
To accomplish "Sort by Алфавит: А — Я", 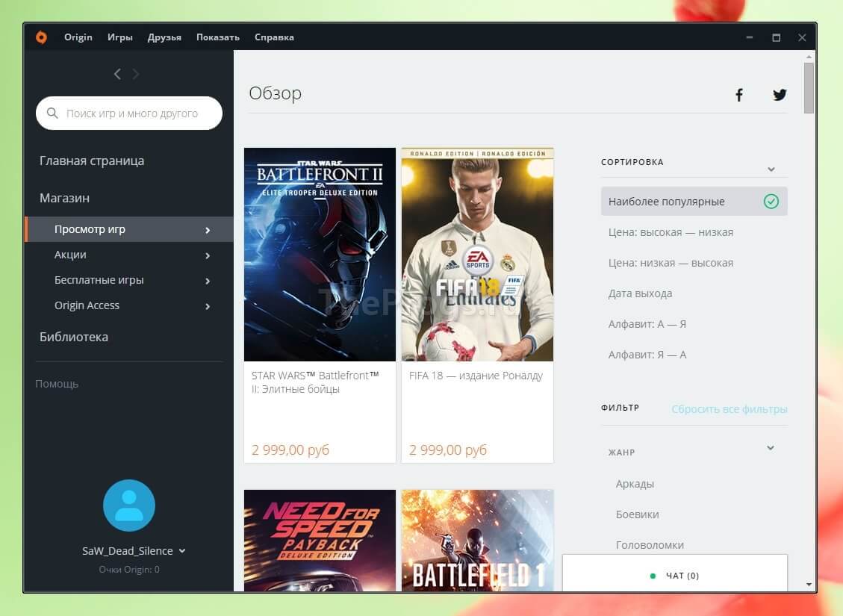I will pos(647,324).
